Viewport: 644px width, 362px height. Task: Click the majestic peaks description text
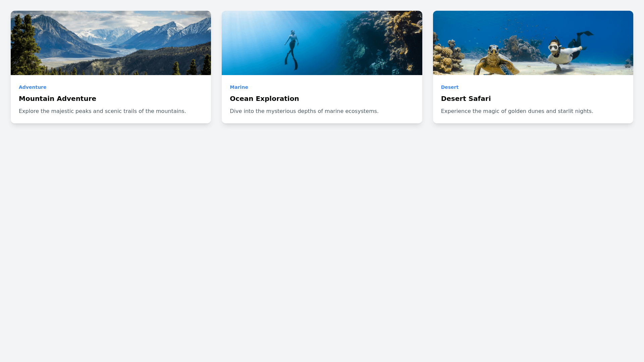point(102,111)
